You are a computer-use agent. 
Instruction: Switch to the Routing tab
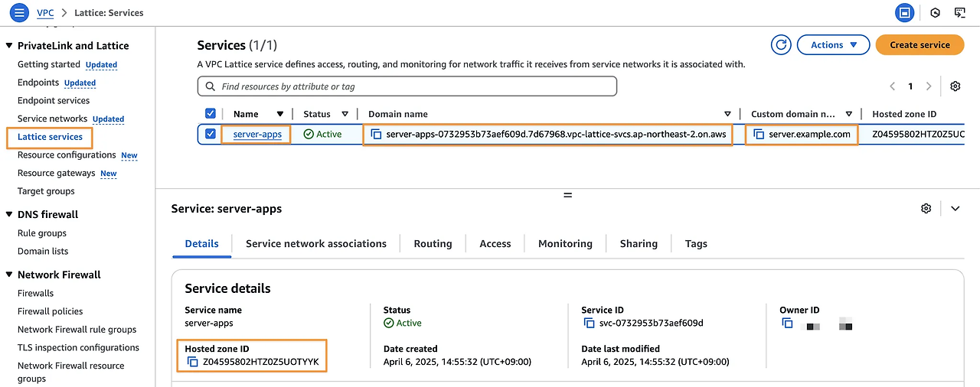pyautogui.click(x=433, y=244)
